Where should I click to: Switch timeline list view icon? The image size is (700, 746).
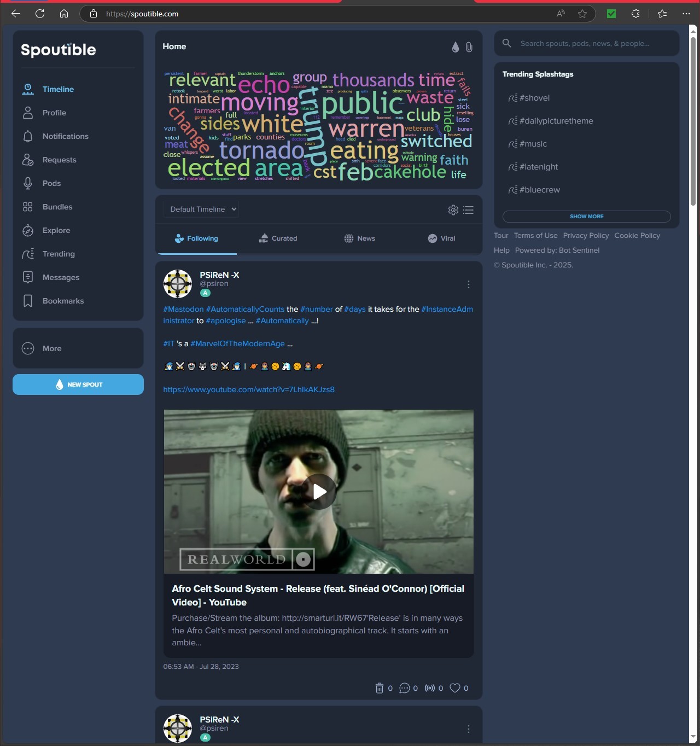pos(469,210)
